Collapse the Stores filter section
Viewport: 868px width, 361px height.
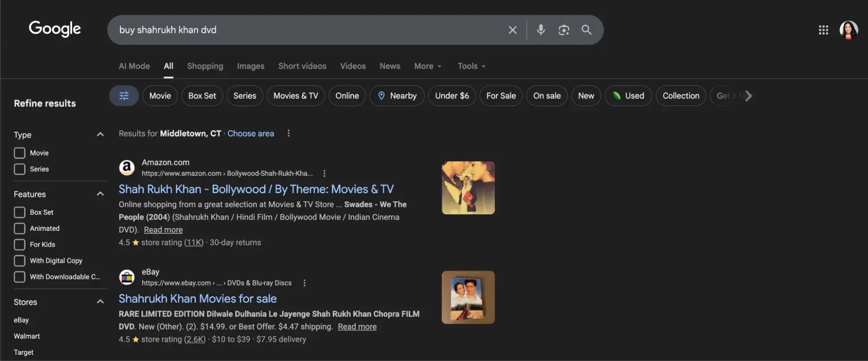(x=100, y=302)
